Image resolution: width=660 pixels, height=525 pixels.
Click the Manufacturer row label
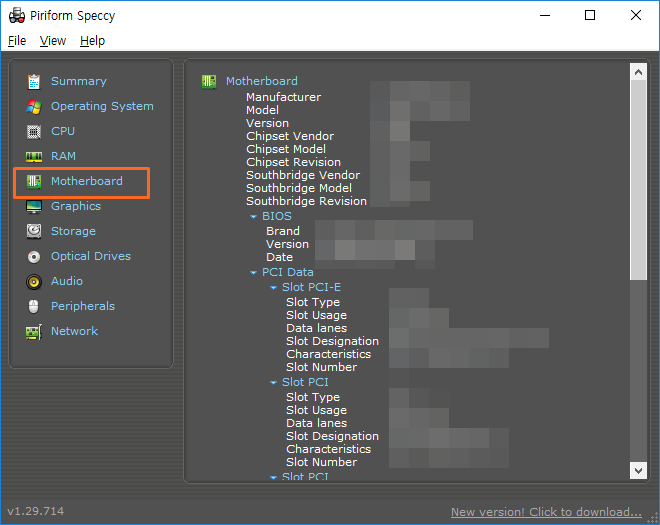[284, 97]
